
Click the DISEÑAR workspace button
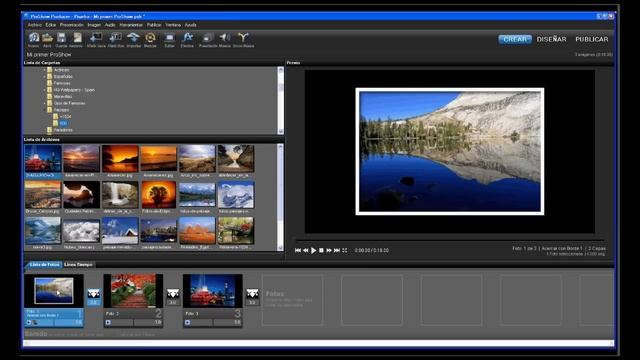coord(551,39)
